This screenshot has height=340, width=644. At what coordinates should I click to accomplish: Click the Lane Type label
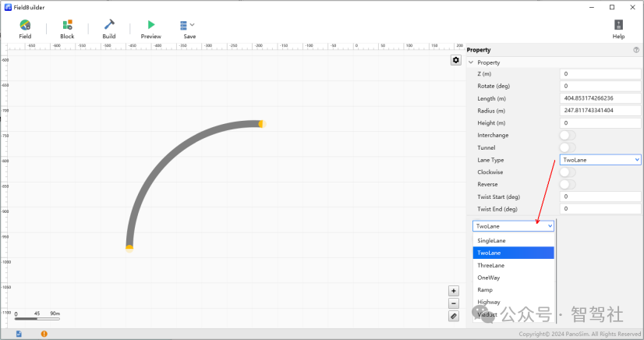point(490,160)
